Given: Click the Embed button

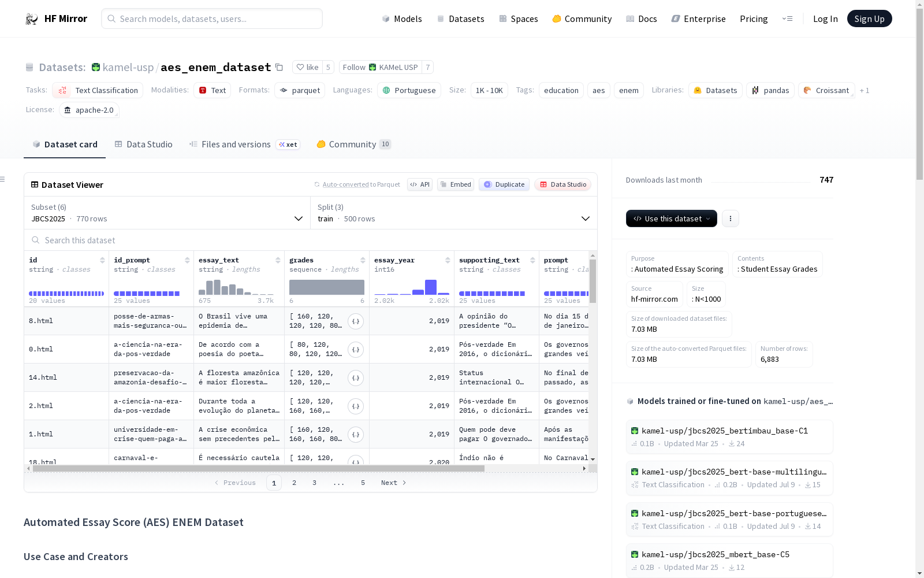Looking at the screenshot, I should coord(456,184).
